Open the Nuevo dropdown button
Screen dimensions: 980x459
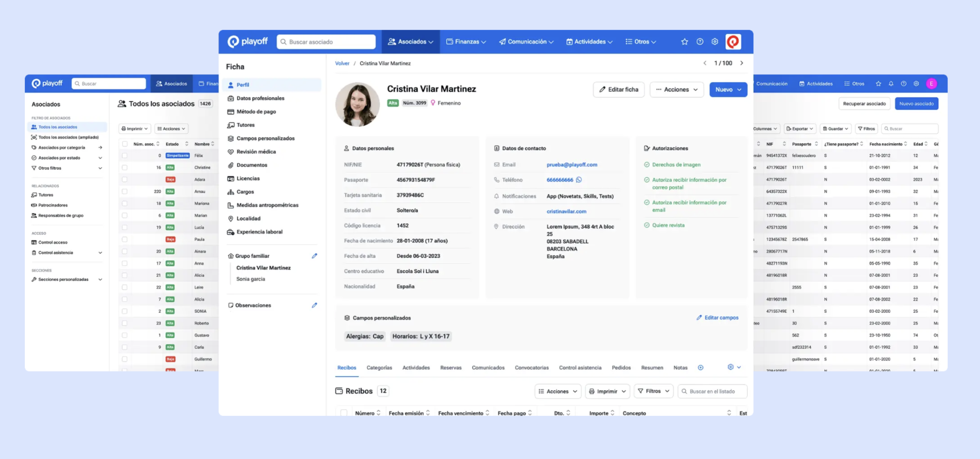pyautogui.click(x=728, y=90)
